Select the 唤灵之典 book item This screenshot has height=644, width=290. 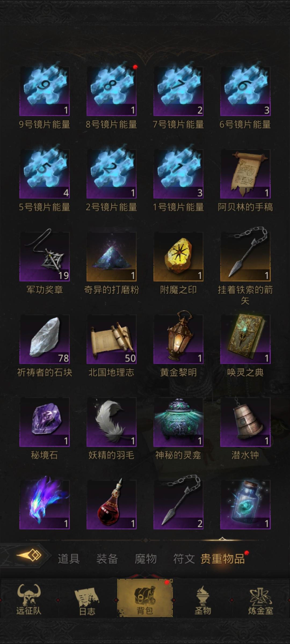[245, 339]
